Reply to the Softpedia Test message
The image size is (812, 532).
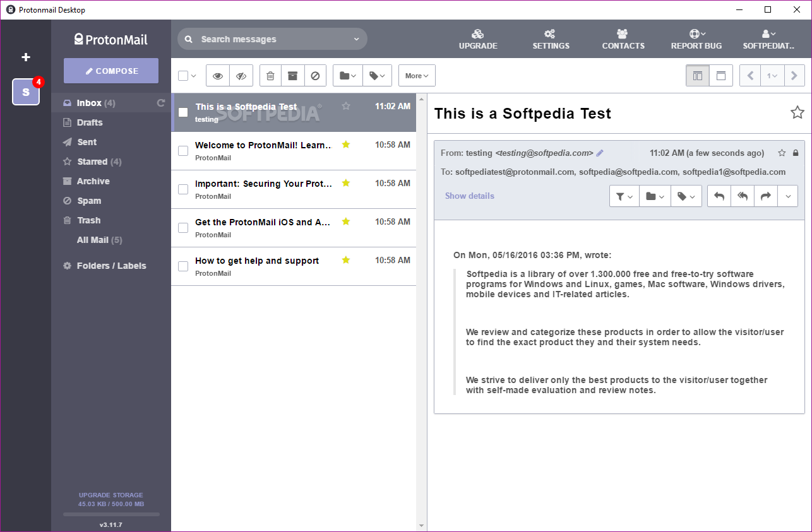719,196
